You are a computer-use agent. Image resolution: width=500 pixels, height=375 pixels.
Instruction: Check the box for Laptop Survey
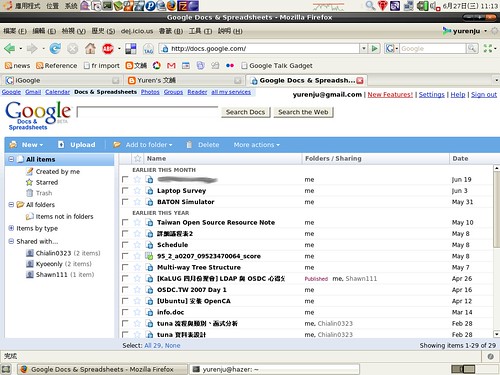(x=125, y=191)
